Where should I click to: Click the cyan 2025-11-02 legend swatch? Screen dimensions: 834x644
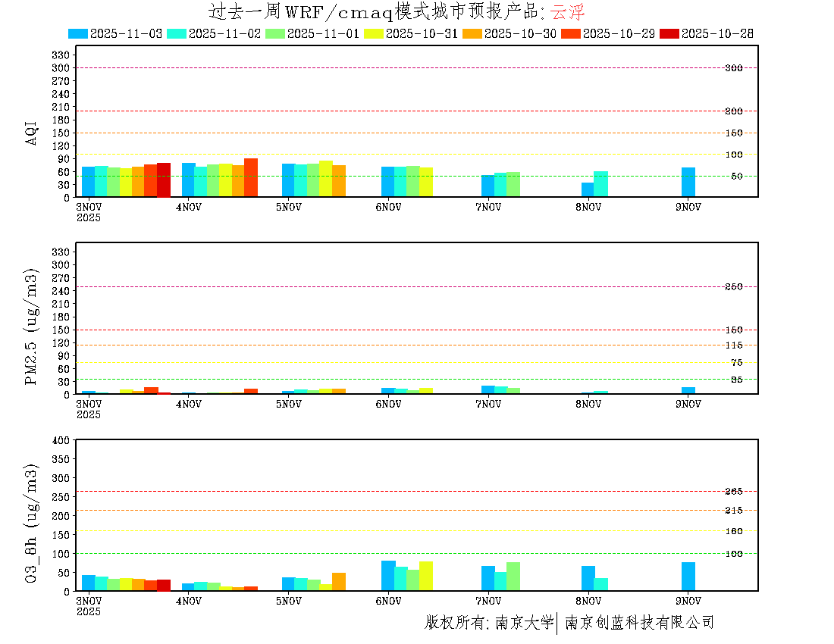pyautogui.click(x=177, y=33)
